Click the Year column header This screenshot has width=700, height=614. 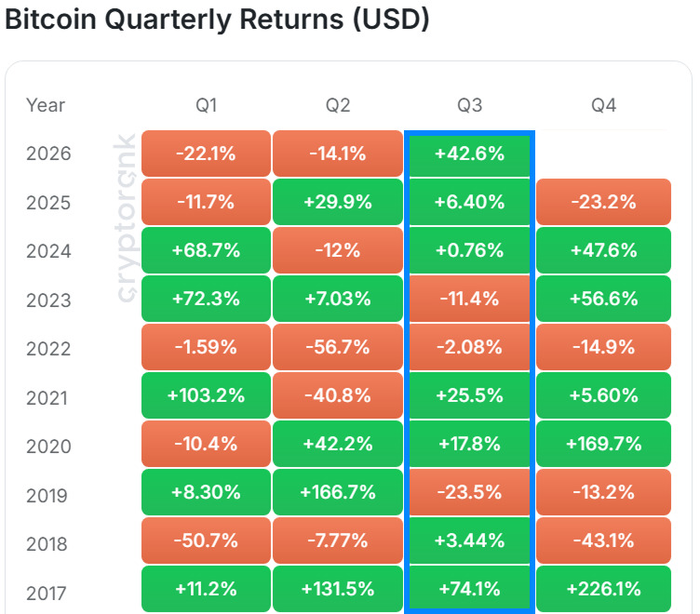pos(46,105)
